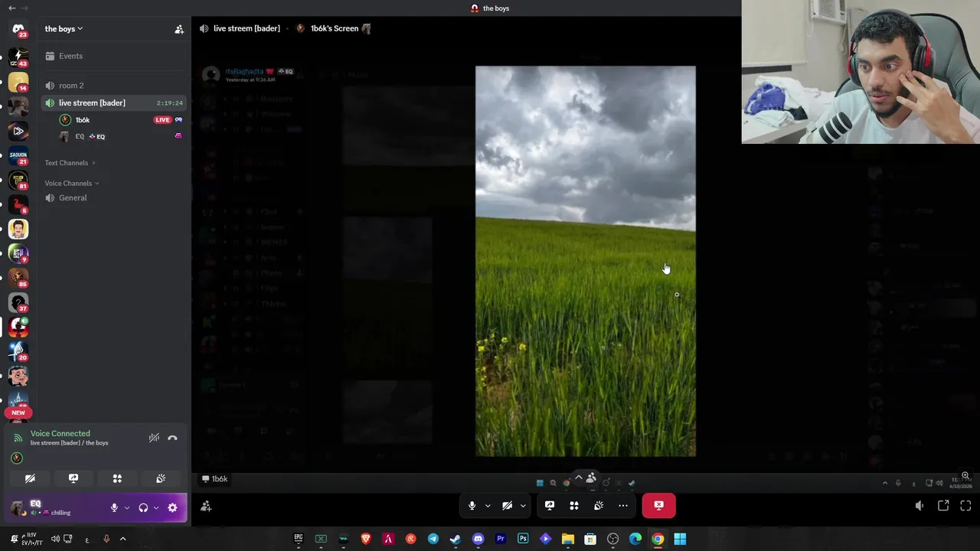Image resolution: width=980 pixels, height=551 pixels.
Task: Deafen with the headphones icon in user panel
Action: pos(143,508)
